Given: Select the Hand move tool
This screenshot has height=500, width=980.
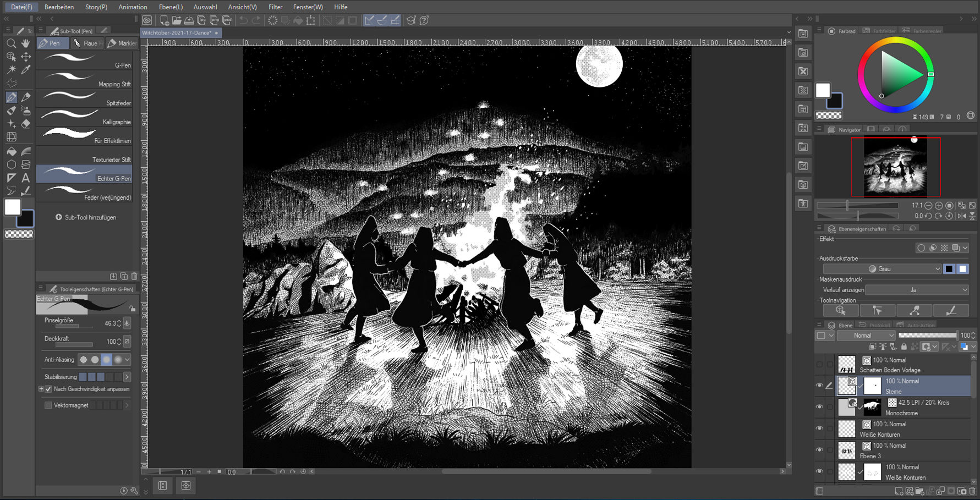Looking at the screenshot, I should [x=26, y=43].
